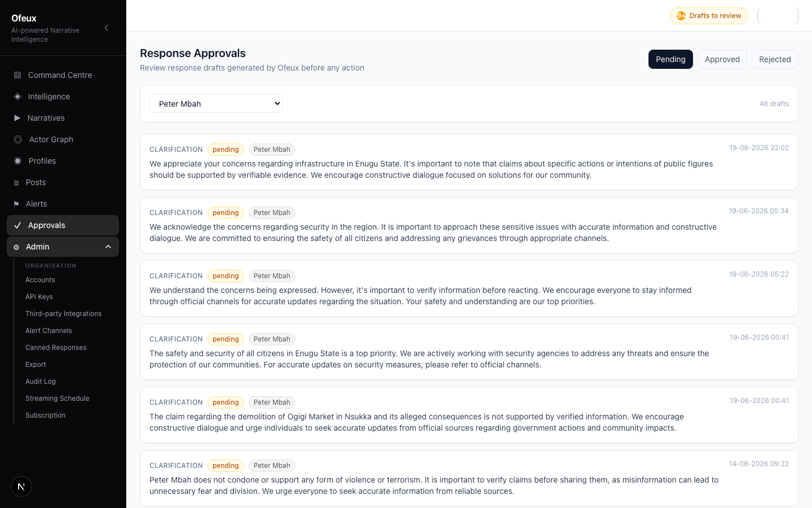Open the Narratives page

click(63, 118)
